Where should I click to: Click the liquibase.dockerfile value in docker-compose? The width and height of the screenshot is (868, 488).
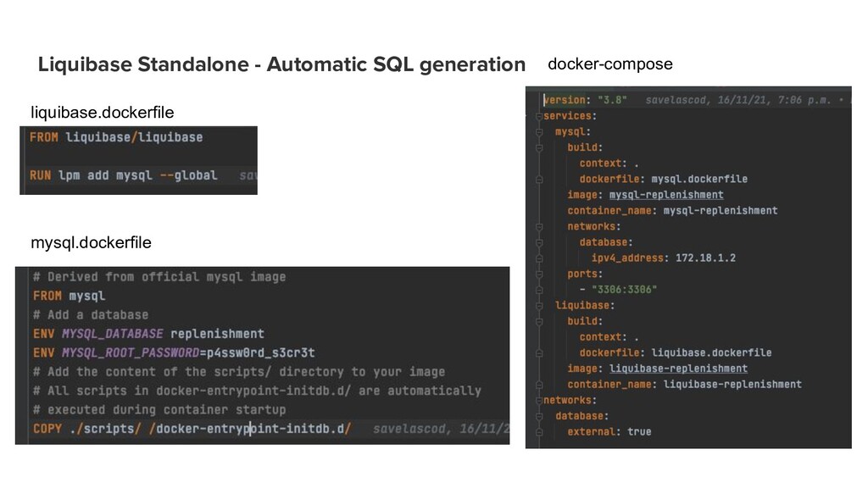coord(711,352)
